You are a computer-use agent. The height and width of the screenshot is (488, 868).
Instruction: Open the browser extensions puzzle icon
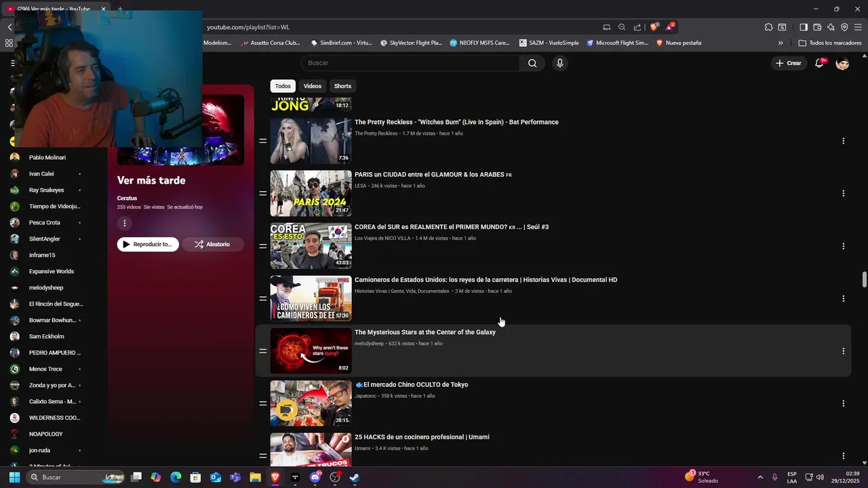[x=768, y=27]
